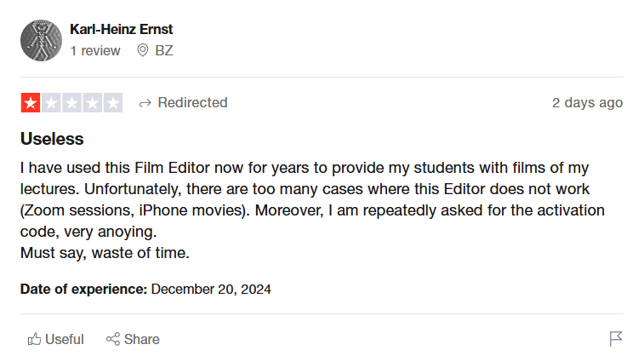Click the third grey rating star
Viewport: 644px width, 356px height.
point(71,103)
